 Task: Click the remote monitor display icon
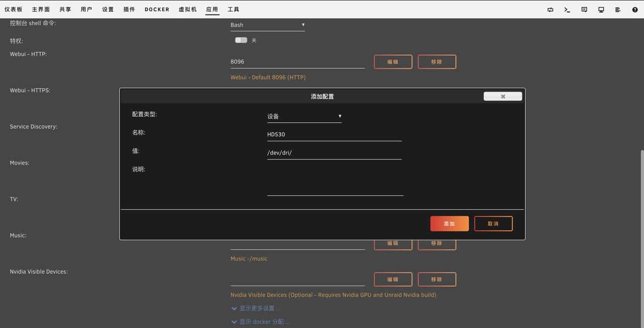click(601, 10)
